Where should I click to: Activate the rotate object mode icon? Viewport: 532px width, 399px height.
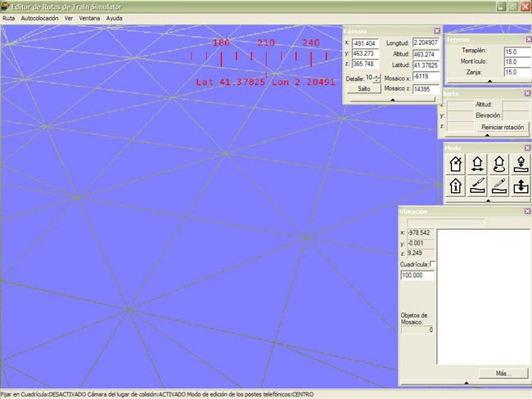(x=498, y=164)
